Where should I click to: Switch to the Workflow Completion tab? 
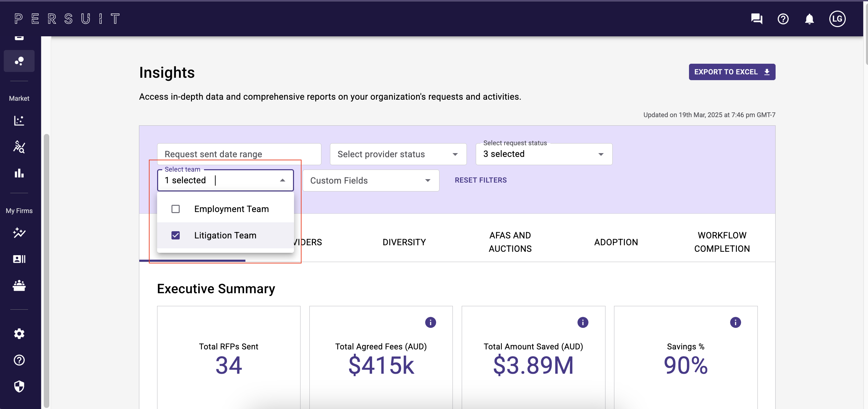(722, 242)
